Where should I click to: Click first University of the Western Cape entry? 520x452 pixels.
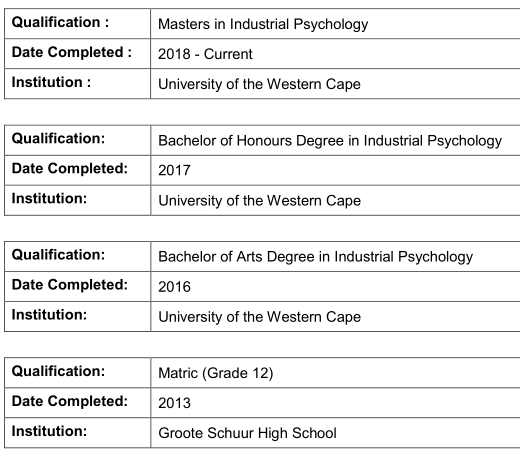[x=335, y=84]
